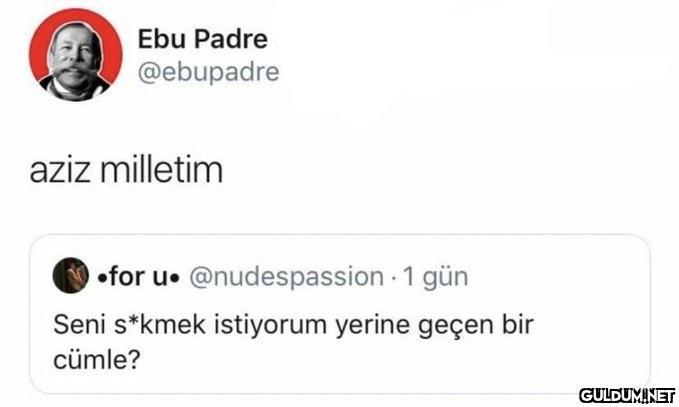Click the @ebupadre handle
Image resolution: width=679 pixels, height=407 pixels.
pos(207,72)
